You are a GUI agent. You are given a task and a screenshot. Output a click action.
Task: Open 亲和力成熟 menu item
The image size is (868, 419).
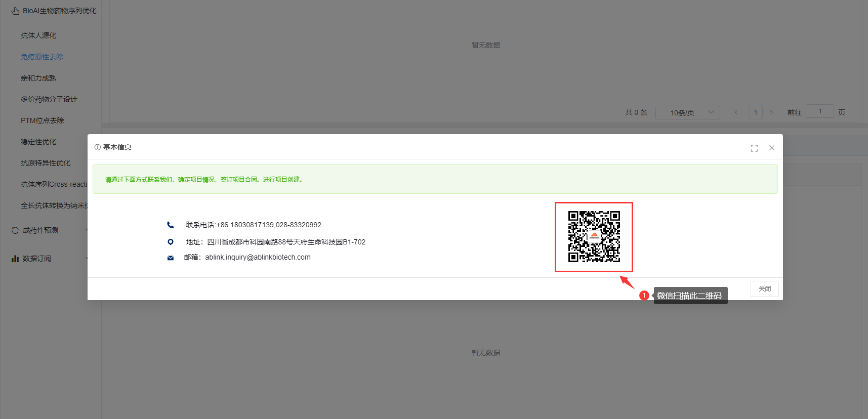(x=38, y=78)
